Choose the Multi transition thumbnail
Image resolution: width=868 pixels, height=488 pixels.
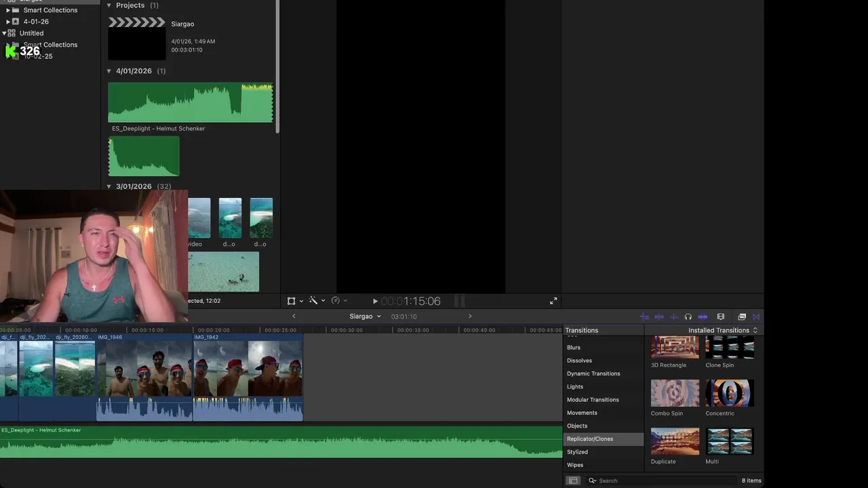click(730, 441)
